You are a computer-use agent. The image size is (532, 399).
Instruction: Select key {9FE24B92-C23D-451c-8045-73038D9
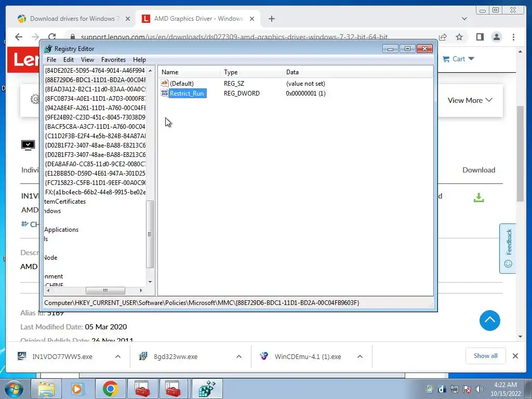coord(95,117)
